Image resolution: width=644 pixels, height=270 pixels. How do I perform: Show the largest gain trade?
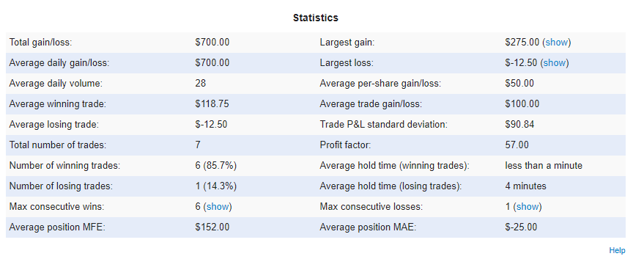(x=557, y=43)
